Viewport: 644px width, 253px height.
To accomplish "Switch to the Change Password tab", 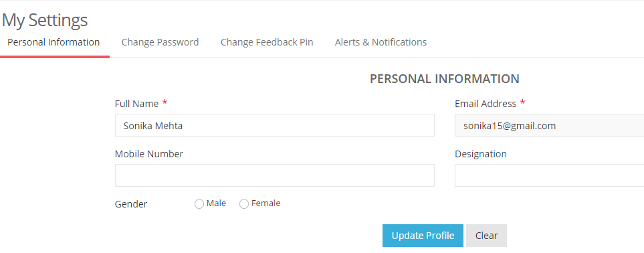I will 160,42.
